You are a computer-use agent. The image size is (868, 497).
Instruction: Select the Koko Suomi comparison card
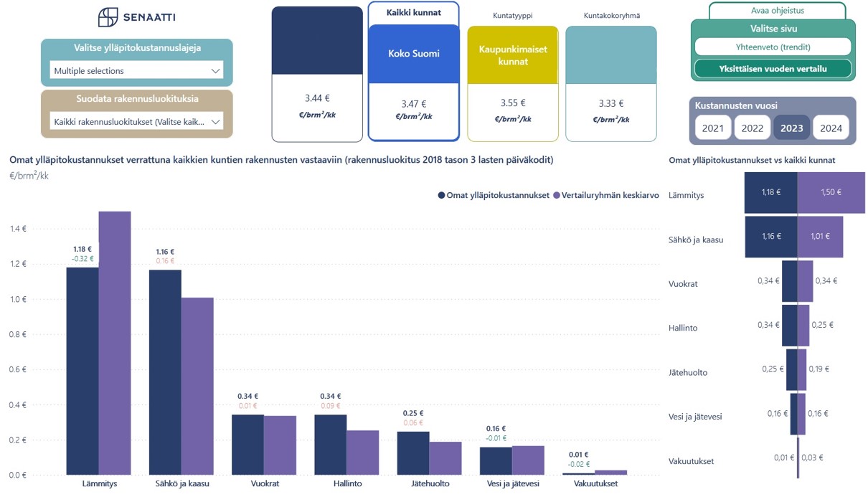click(413, 54)
